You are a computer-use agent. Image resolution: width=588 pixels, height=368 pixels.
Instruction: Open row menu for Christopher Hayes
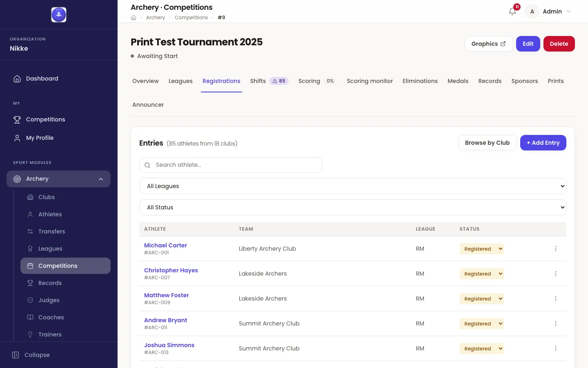click(556, 274)
